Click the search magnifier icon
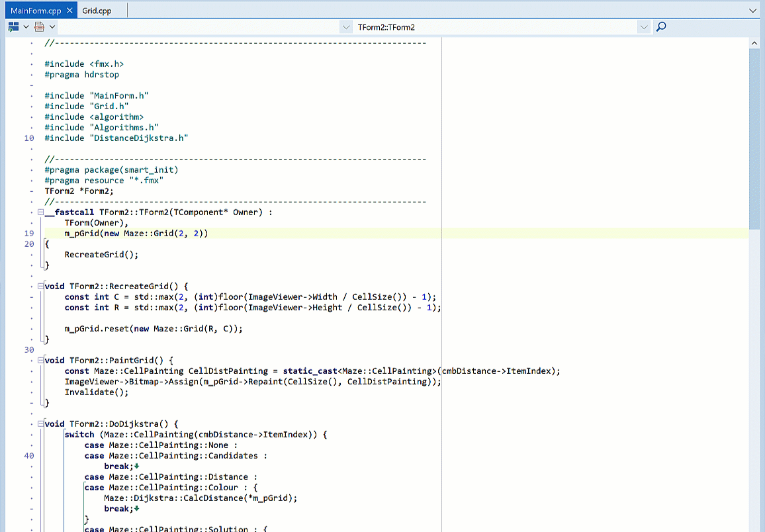The height and width of the screenshot is (532, 765). point(660,26)
